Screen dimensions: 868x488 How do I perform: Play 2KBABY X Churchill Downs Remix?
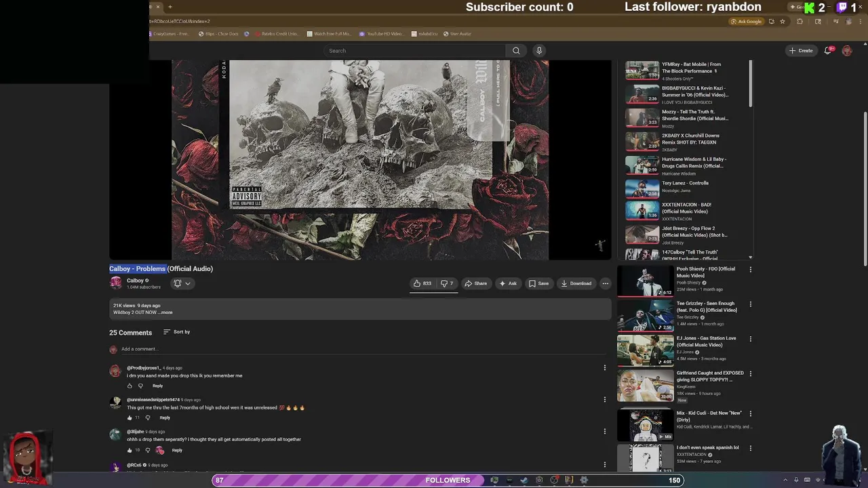(x=686, y=142)
